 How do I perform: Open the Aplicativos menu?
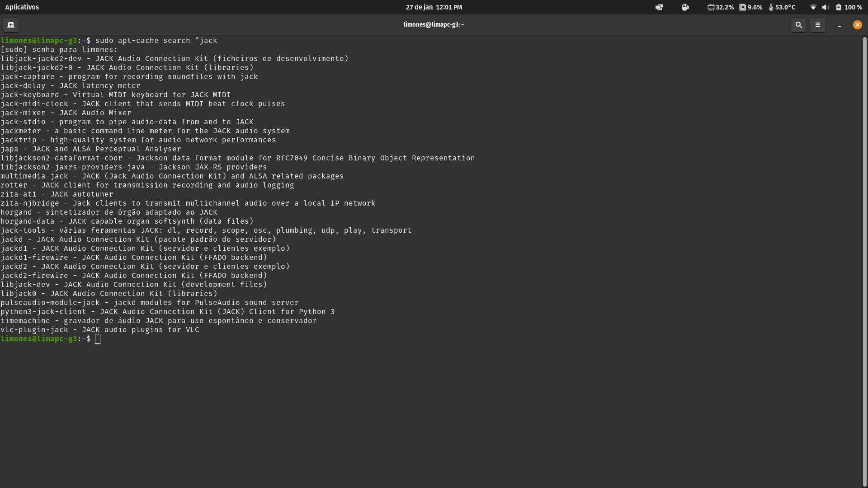tap(22, 7)
